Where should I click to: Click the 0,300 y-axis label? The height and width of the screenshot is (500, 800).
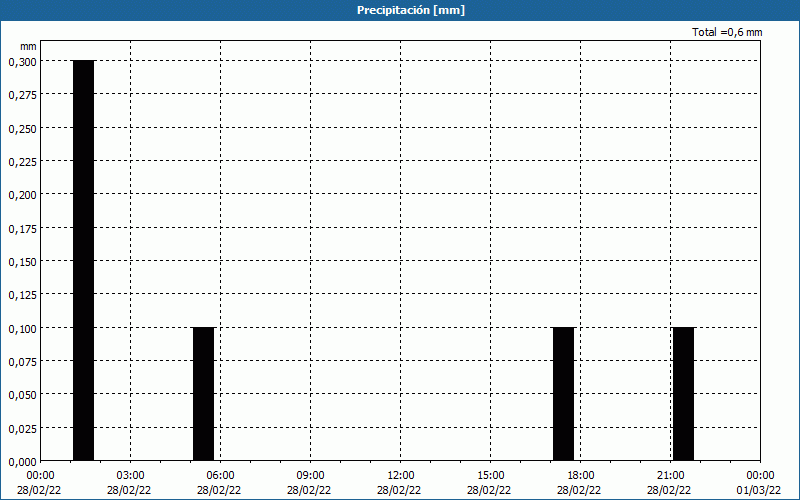22,62
